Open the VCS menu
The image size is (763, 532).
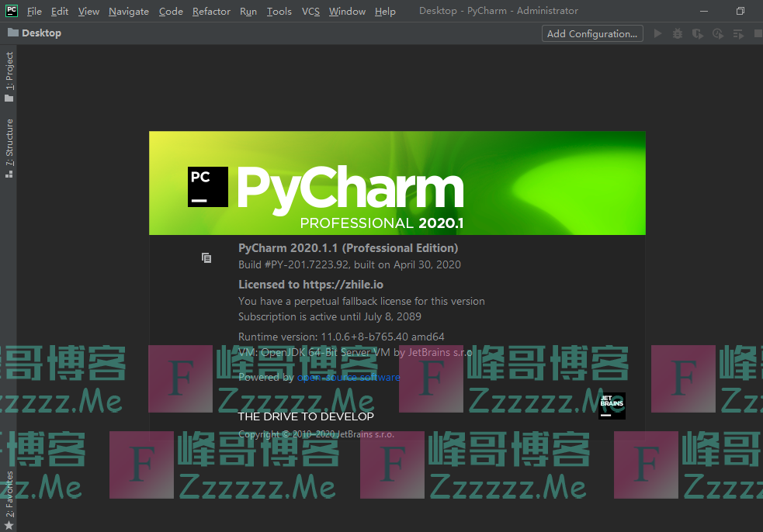click(310, 12)
